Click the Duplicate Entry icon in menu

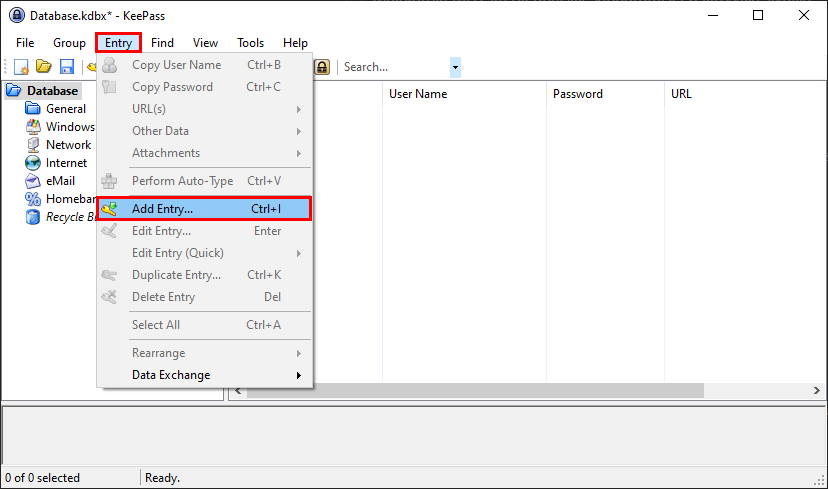coord(109,275)
